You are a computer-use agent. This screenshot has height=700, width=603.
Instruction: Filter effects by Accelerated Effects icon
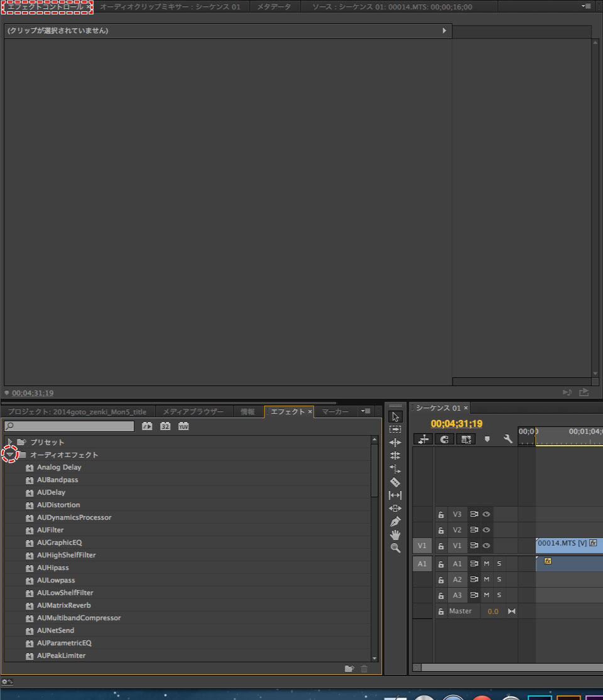(147, 426)
